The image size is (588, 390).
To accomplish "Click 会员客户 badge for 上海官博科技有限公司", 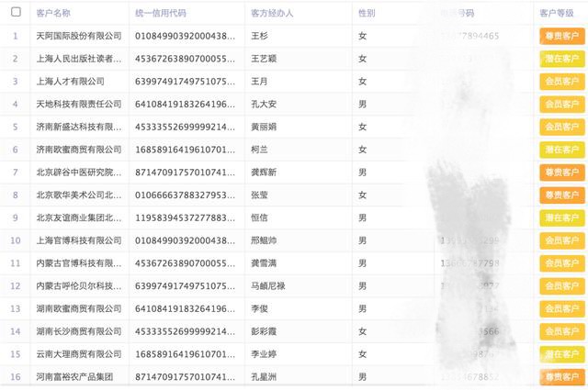I will 561,240.
